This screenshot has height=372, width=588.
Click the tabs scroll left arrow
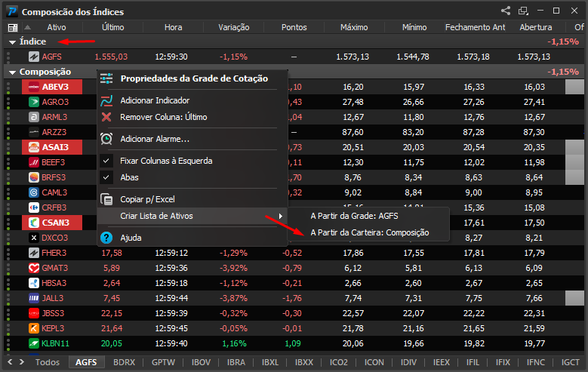(10, 362)
